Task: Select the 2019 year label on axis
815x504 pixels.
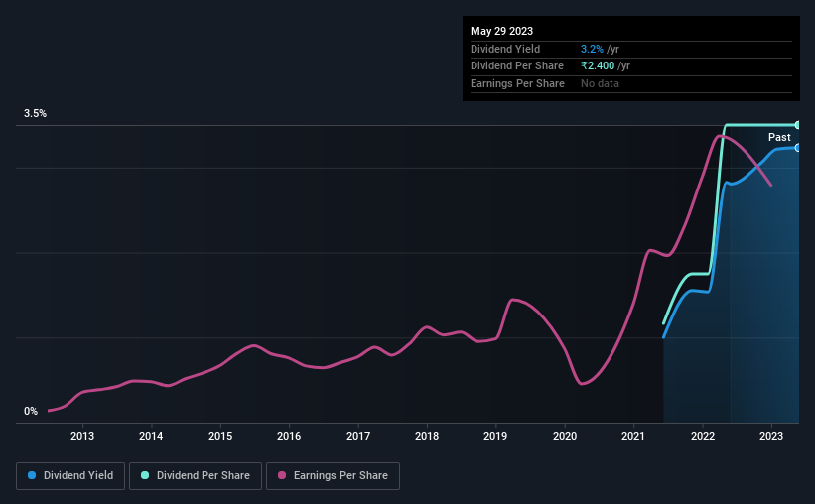Action: [x=495, y=436]
